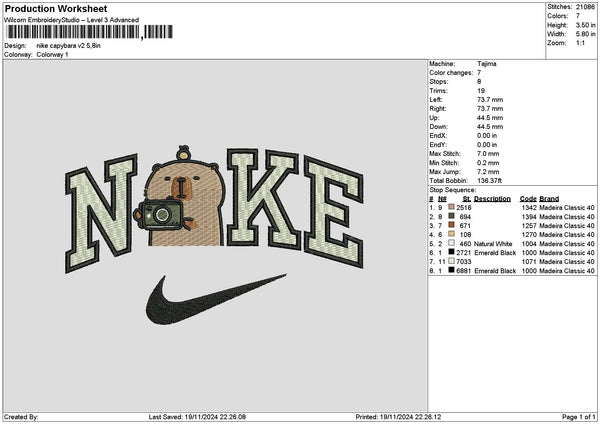Click the Height value 3.50 in

pos(585,25)
